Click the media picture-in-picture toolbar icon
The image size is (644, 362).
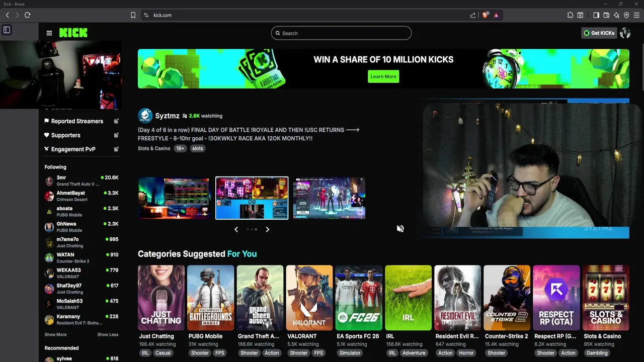pos(580,15)
